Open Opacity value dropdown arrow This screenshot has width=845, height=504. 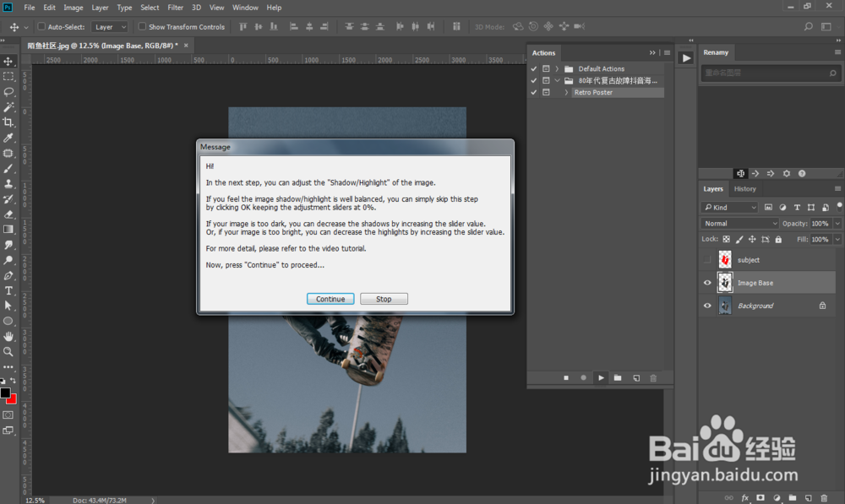click(x=837, y=224)
